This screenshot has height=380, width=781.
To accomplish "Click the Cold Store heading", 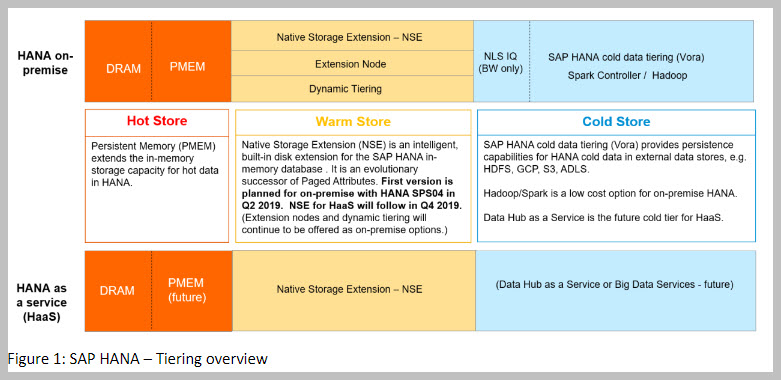I will [x=616, y=122].
